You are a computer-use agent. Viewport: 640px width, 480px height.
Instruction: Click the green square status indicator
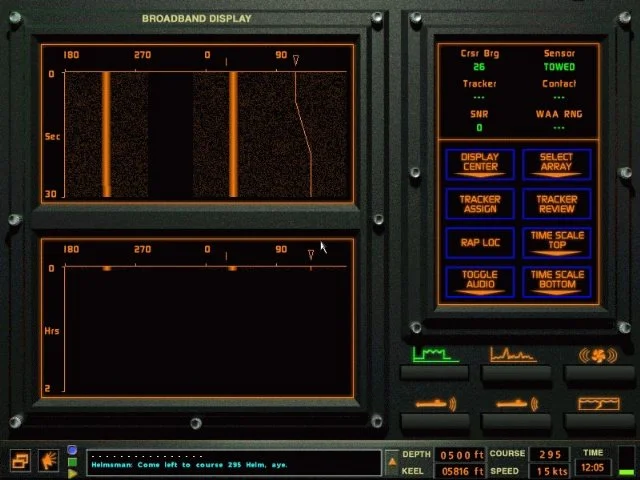[x=72, y=462]
